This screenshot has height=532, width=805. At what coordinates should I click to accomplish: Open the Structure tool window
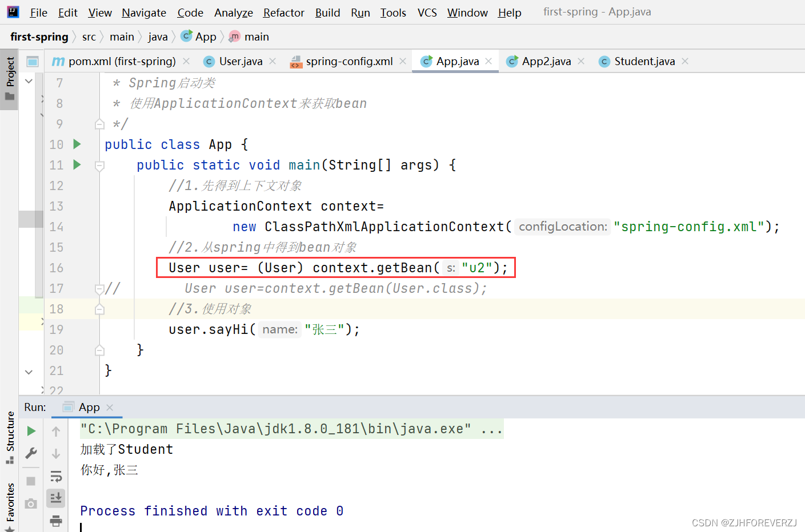point(10,437)
